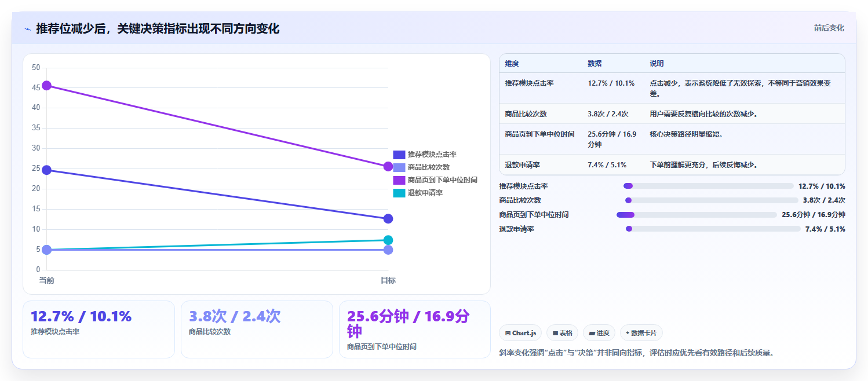868x381 pixels.
Task: Toggle 商品页到下单中位时间 legend item in chart
Action: (x=435, y=180)
